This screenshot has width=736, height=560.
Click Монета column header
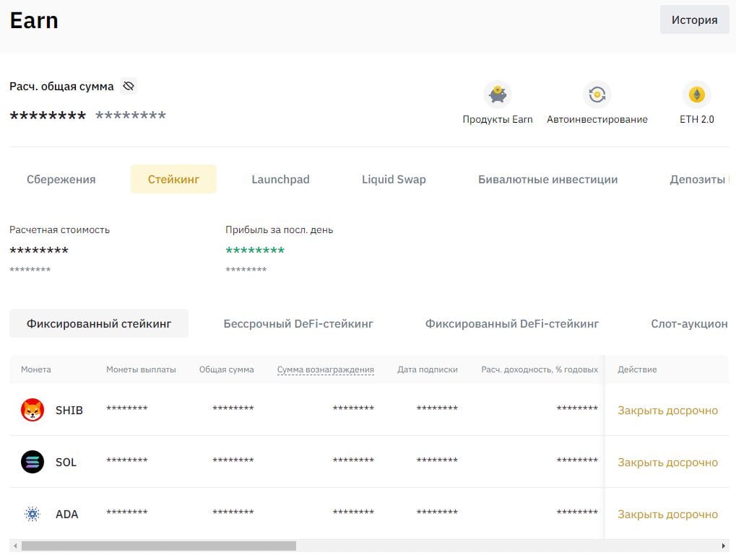click(35, 369)
